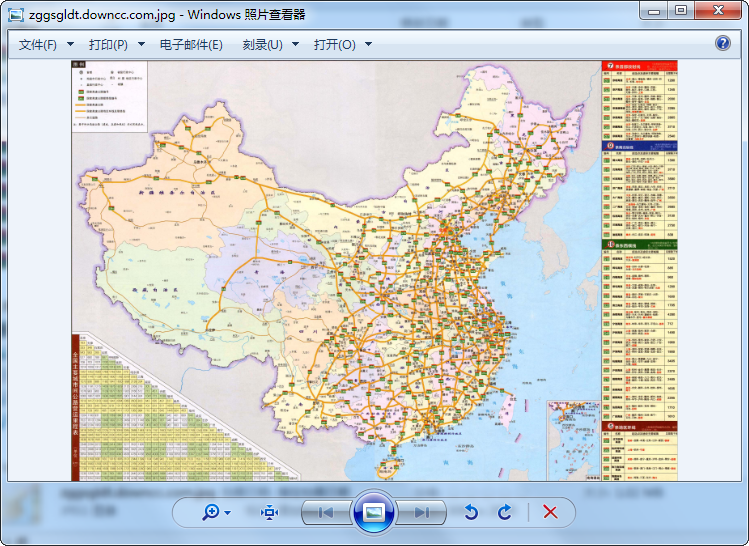749x546 pixels.
Task: Minimize the photo viewer window
Action: pyautogui.click(x=654, y=10)
